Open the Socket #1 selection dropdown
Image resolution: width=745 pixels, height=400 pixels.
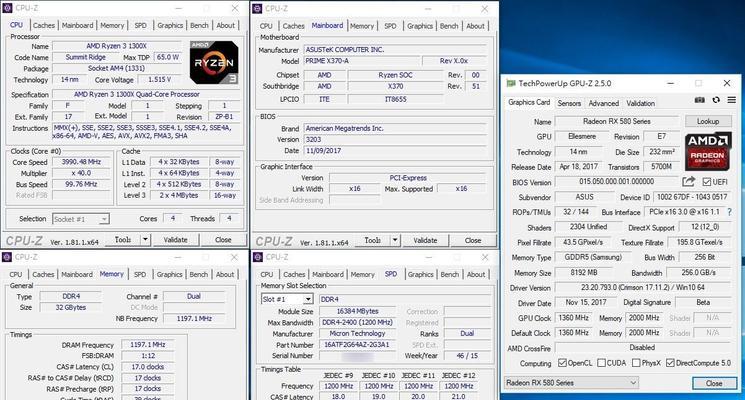tap(104, 219)
